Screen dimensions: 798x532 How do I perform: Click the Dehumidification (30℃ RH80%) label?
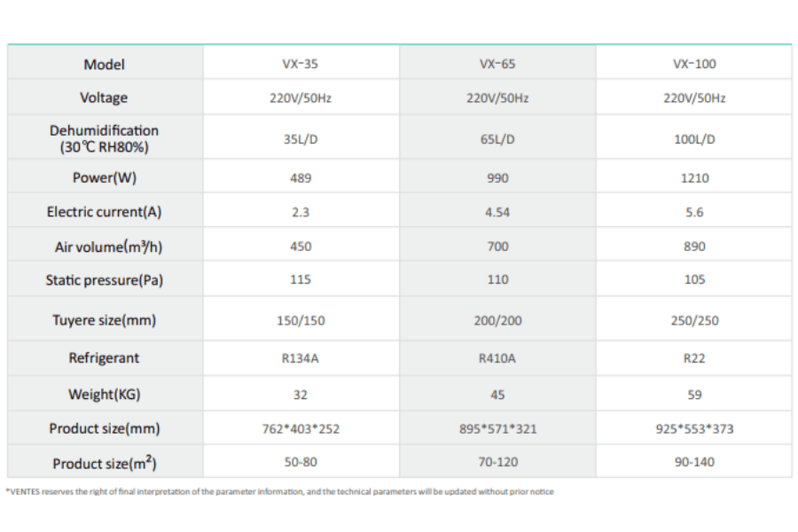tap(105, 138)
